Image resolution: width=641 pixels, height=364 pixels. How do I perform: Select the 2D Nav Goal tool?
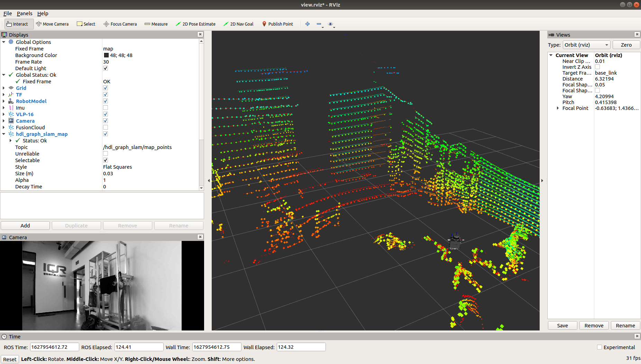point(238,24)
